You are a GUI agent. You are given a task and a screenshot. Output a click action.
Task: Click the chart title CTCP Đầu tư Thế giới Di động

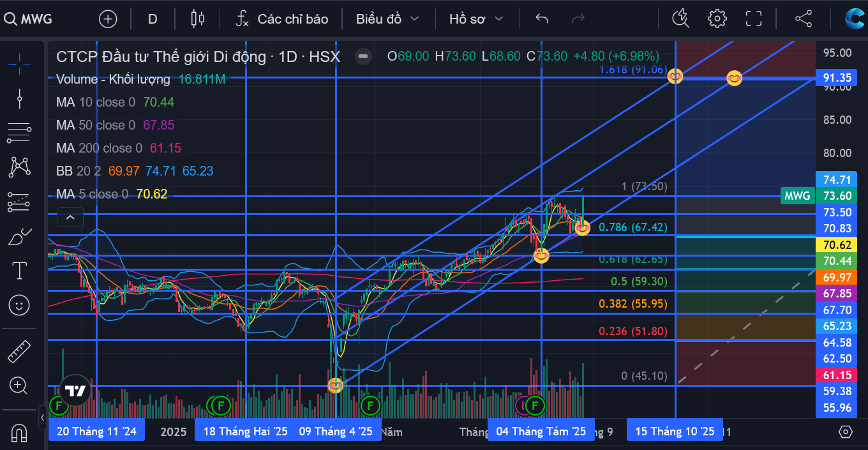point(161,56)
